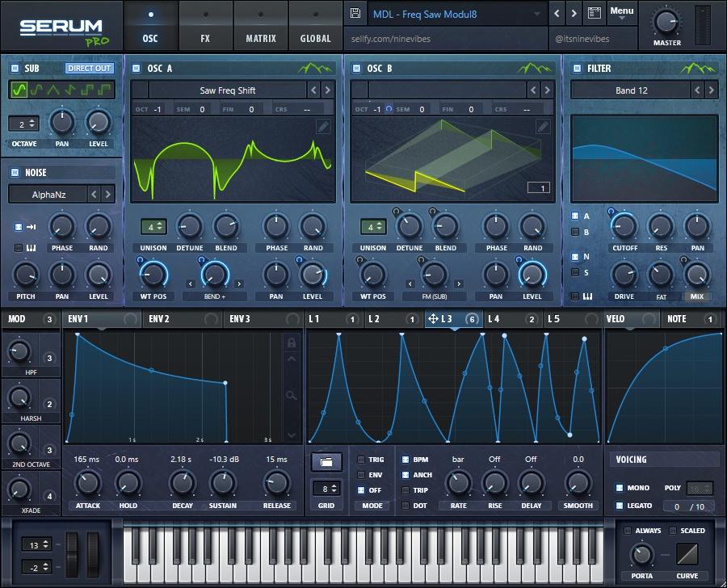Toggle the LFO BPM sync checkbox

coord(406,460)
